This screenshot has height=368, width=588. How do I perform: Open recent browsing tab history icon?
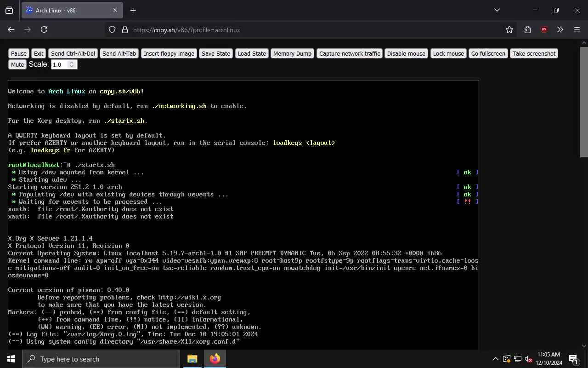9,10
